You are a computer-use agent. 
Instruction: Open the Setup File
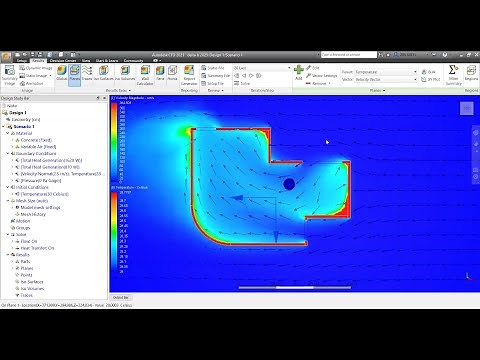pyautogui.click(x=212, y=83)
